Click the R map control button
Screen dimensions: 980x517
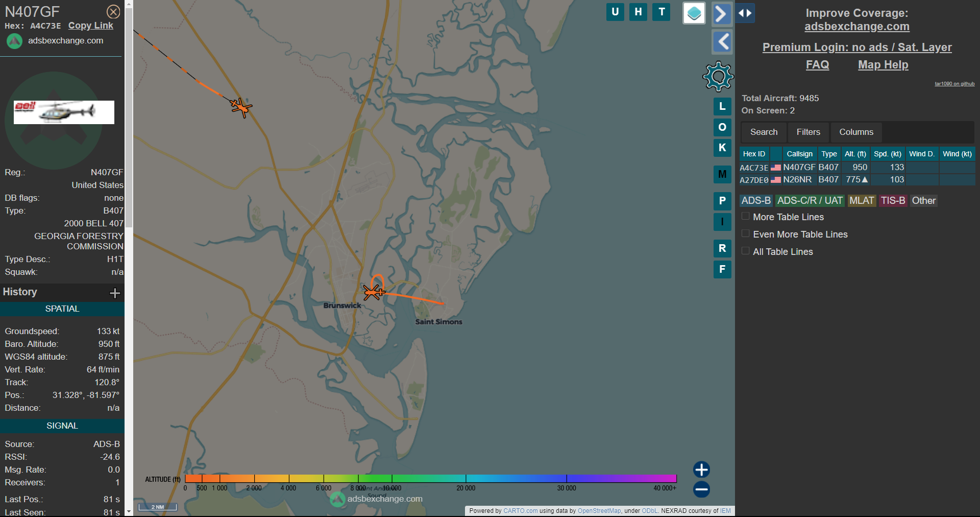722,248
